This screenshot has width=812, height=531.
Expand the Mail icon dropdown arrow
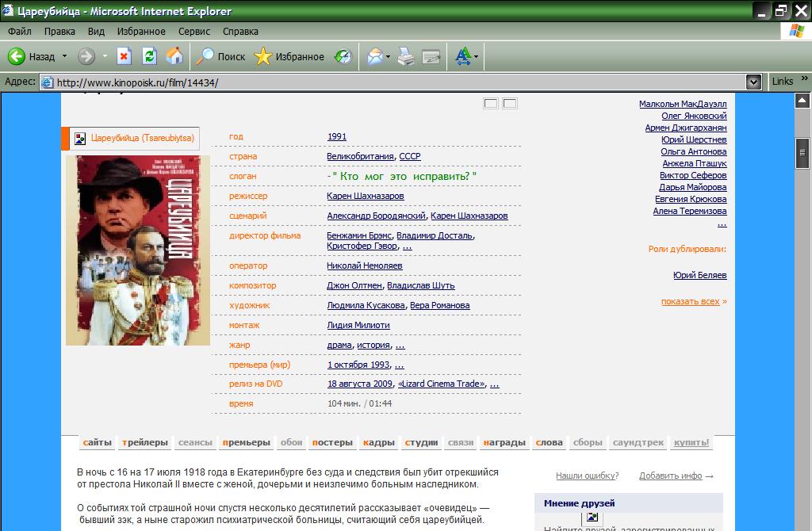(388, 57)
